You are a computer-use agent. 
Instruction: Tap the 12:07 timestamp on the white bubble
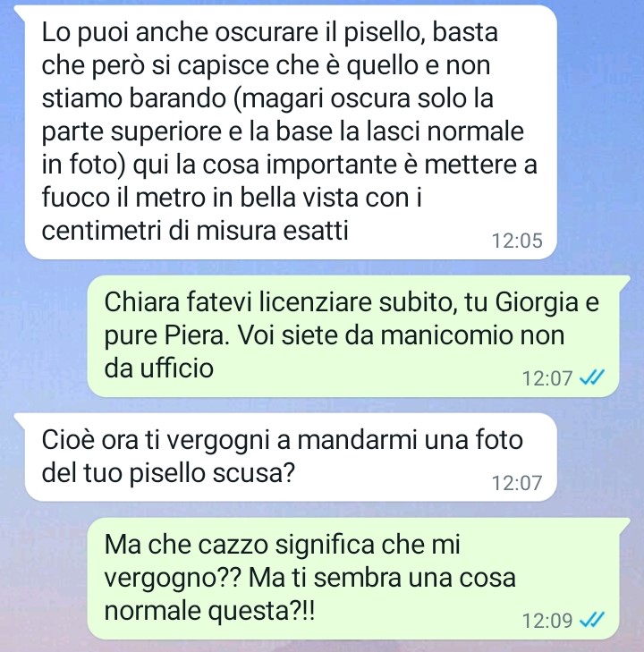(517, 483)
